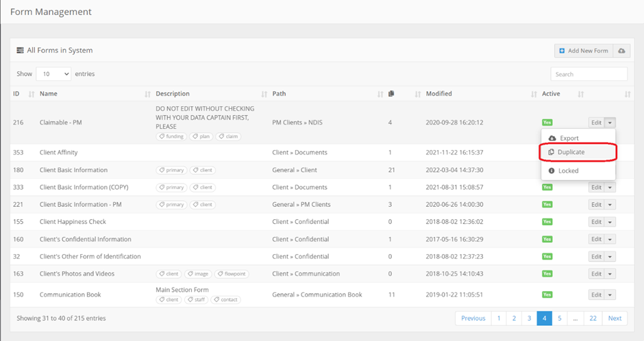The image size is (644, 341).
Task: Click Edit for Claimable - PM
Action: (x=596, y=123)
